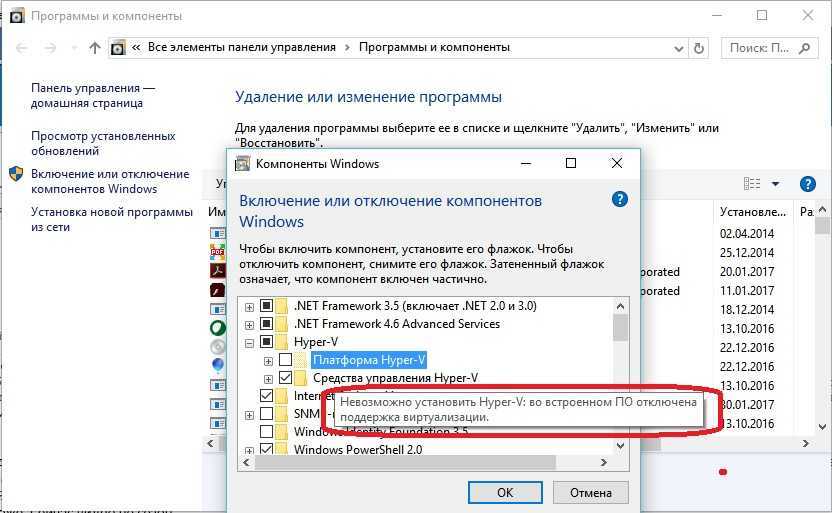834x513 pixels.
Task: Click Отмена button
Action: (x=591, y=493)
